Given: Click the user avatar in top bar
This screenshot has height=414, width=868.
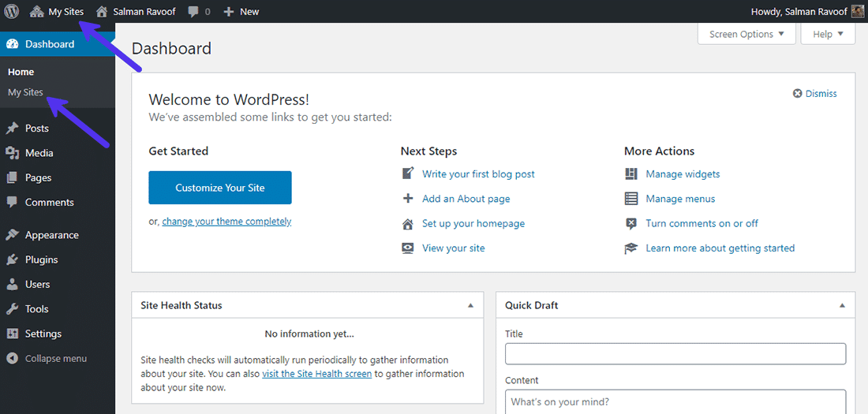Looking at the screenshot, I should point(857,11).
